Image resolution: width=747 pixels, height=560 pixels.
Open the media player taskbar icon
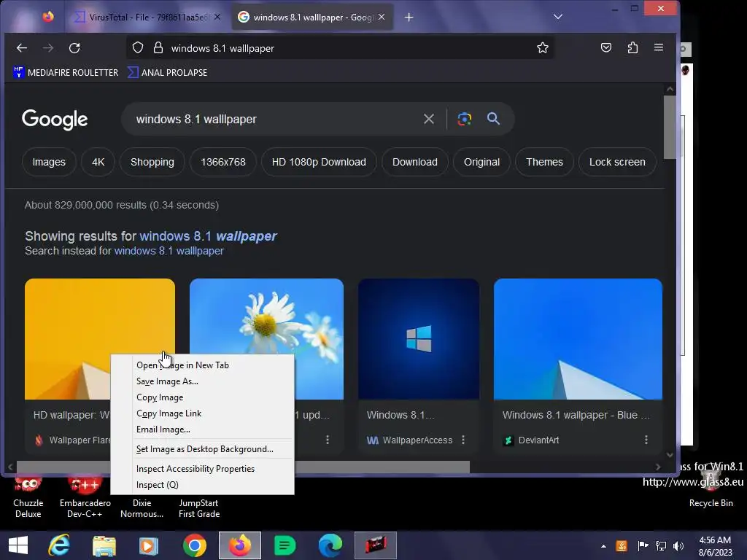[149, 545]
